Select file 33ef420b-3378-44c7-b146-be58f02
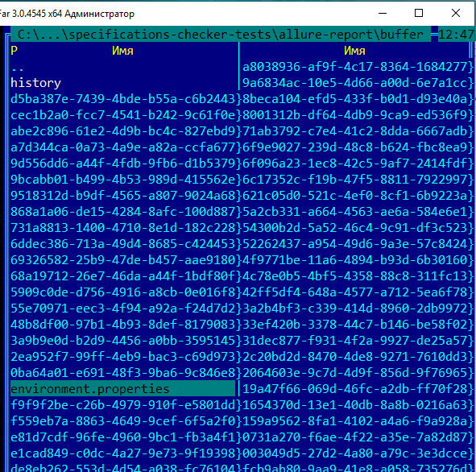The width and height of the screenshot is (476, 472). (x=354, y=324)
